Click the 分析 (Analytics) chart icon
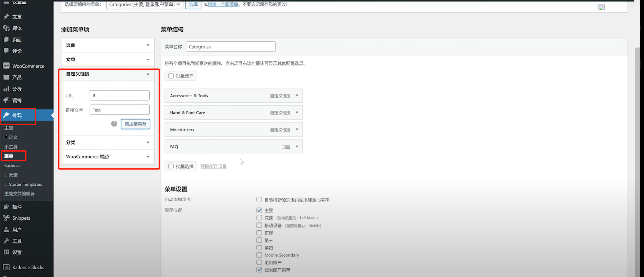The width and height of the screenshot is (644, 277). tap(6, 88)
